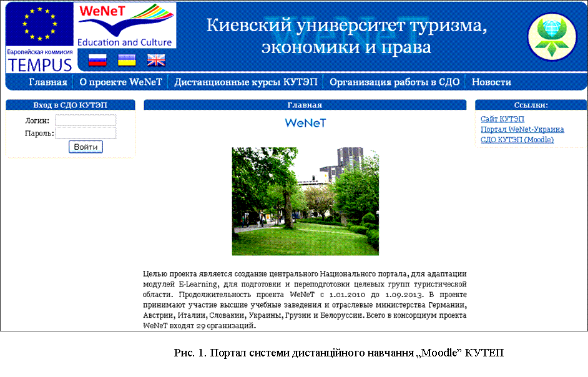Click the round university emblem logo
588x377 pixels.
pos(552,36)
